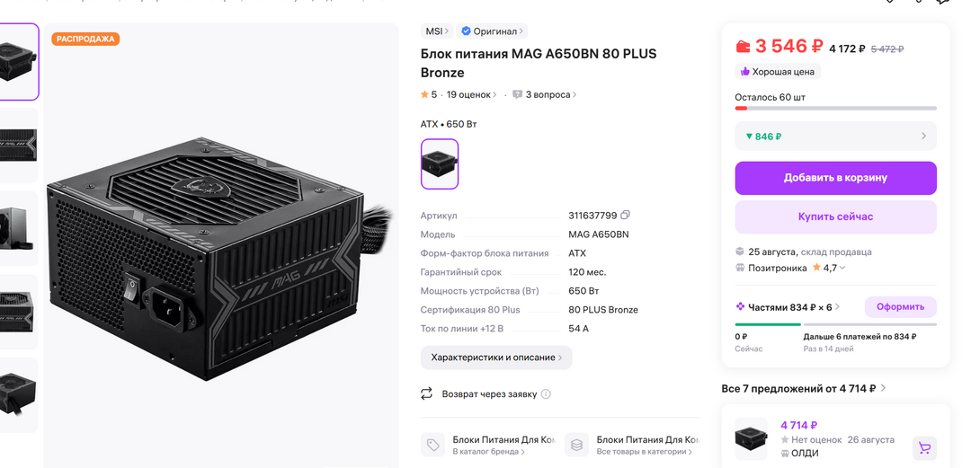This screenshot has width=980, height=468.
Task: Click the Осталось 60 шт stock bar
Action: 835,108
